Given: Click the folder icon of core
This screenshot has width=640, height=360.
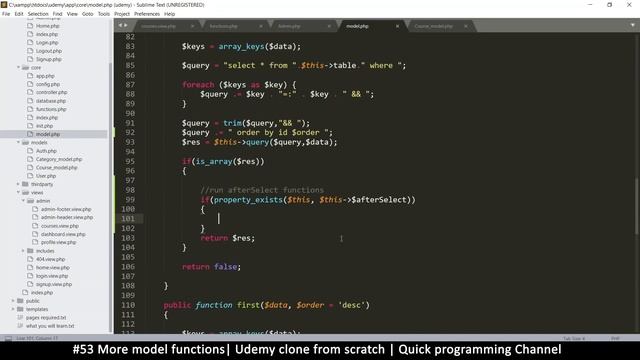Looking at the screenshot, I should pos(25,67).
